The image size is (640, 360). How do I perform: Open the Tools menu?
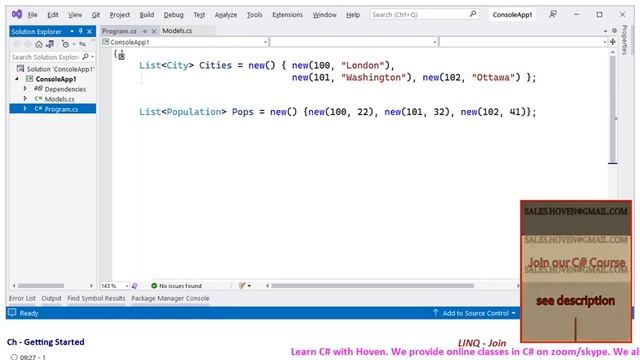coord(254,15)
